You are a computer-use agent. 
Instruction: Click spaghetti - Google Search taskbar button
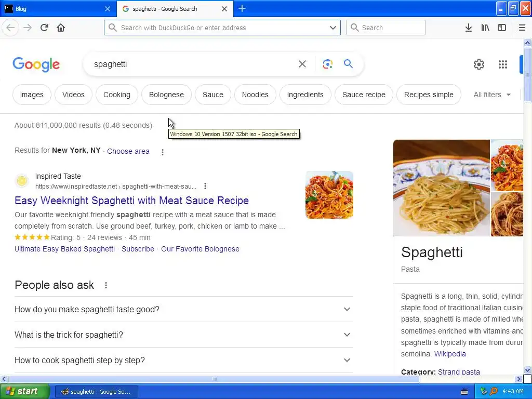(x=96, y=392)
